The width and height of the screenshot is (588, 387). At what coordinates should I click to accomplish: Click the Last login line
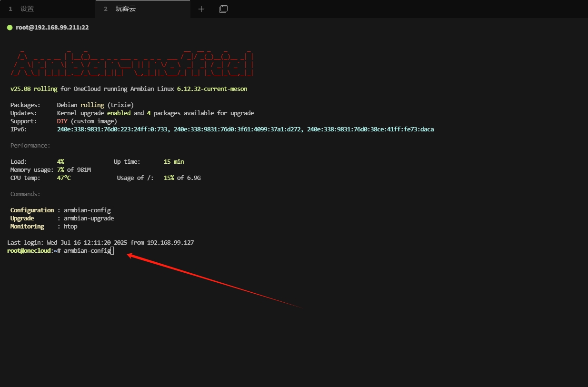tap(100, 242)
